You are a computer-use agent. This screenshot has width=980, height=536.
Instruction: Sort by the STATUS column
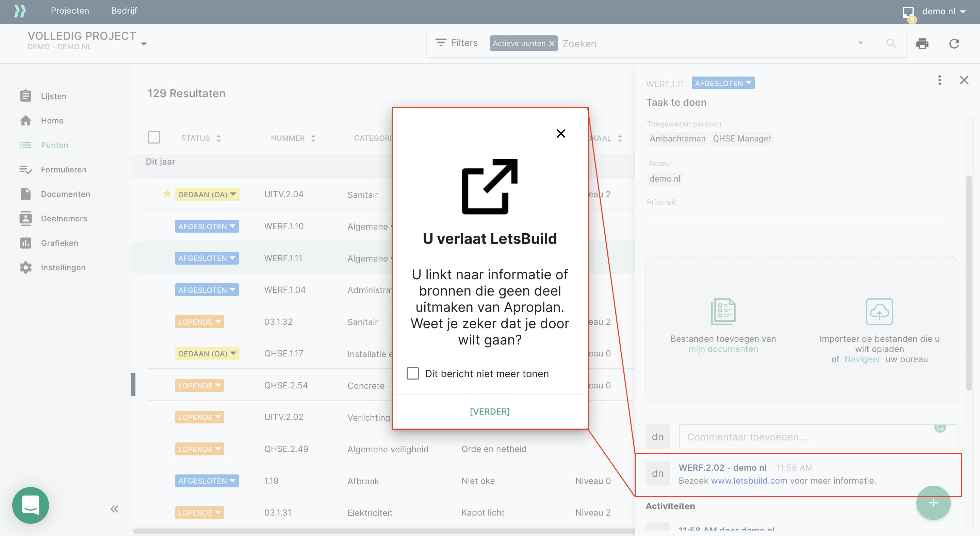(201, 138)
